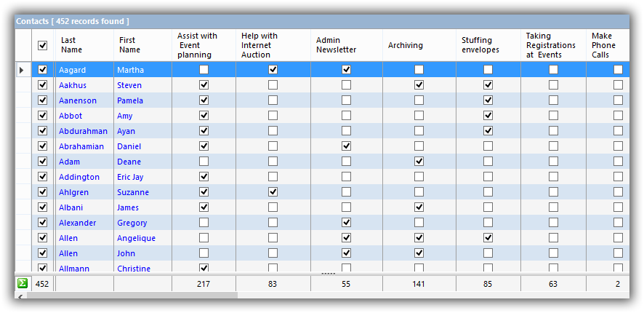The height and width of the screenshot is (313, 644).
Task: Sort by Last Name column header
Action: click(71, 45)
